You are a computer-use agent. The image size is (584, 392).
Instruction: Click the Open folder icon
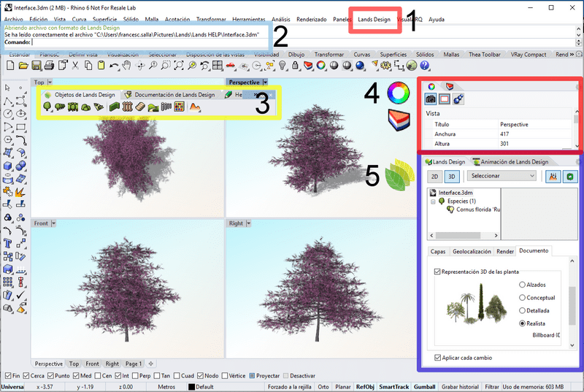pos(23,66)
